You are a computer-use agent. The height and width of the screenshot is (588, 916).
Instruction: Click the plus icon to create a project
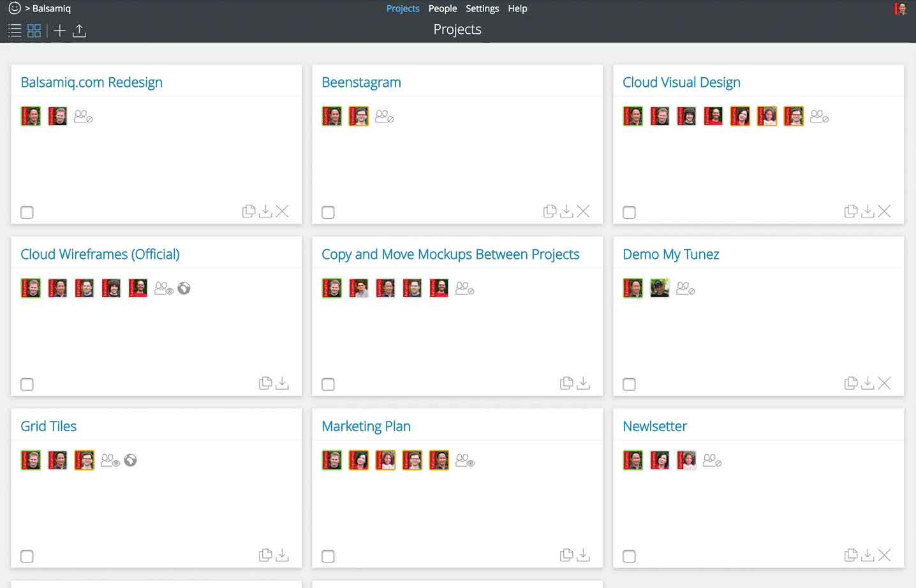(59, 31)
